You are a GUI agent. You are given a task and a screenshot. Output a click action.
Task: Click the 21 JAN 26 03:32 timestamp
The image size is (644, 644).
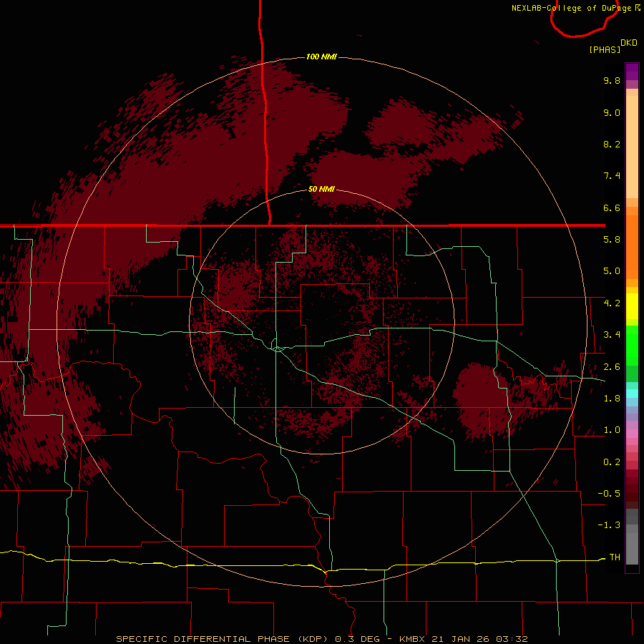coord(479,639)
